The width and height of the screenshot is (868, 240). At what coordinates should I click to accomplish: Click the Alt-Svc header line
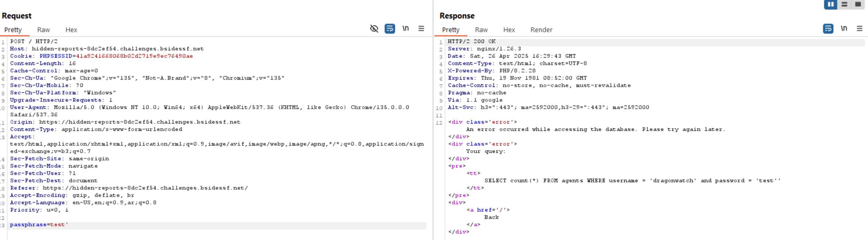point(549,107)
